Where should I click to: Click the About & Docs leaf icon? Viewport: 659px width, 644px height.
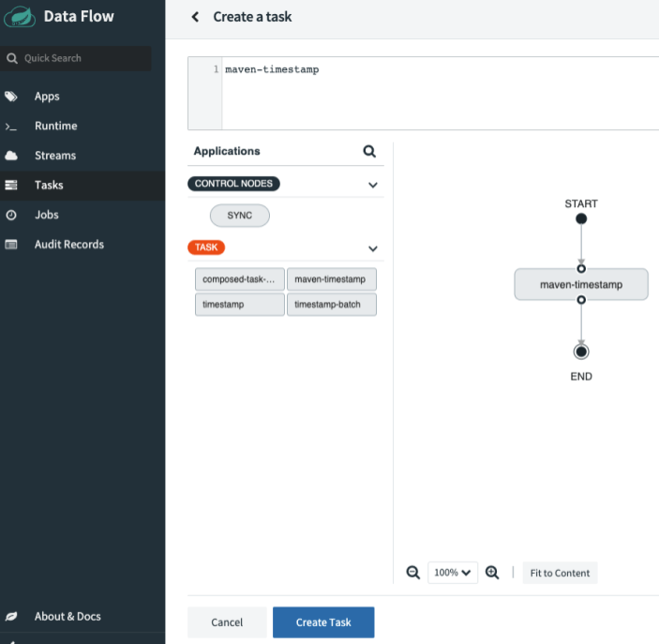[11, 616]
